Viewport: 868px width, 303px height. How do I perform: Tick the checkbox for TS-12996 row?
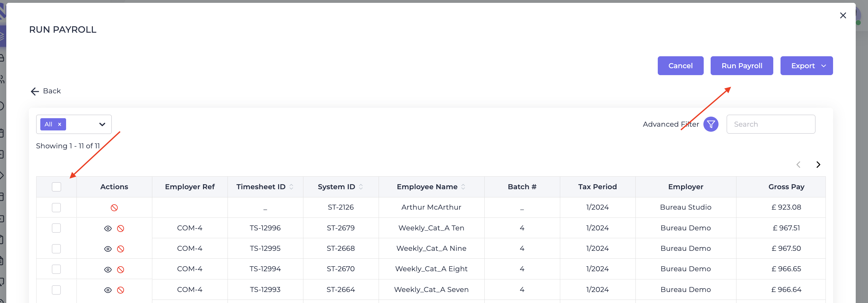(56, 228)
